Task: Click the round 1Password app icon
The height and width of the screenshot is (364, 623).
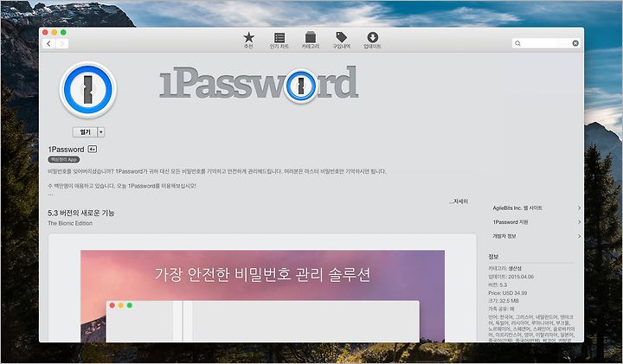Action: click(87, 90)
